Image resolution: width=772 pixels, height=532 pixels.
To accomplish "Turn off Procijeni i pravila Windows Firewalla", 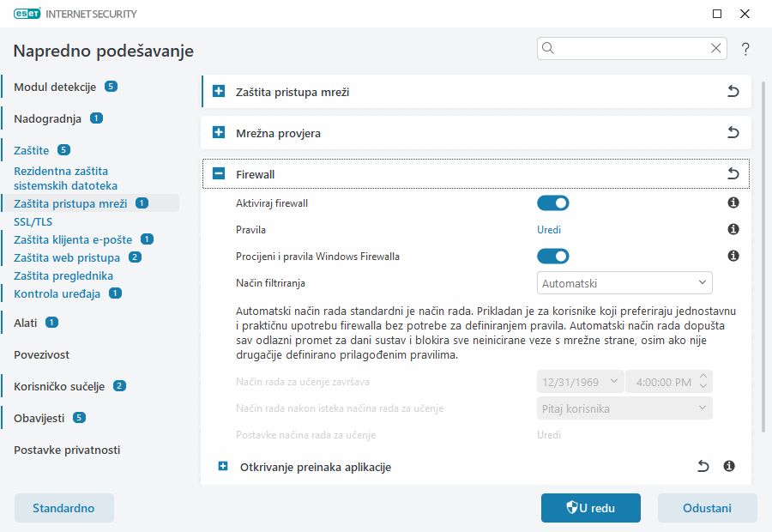I will point(553,256).
